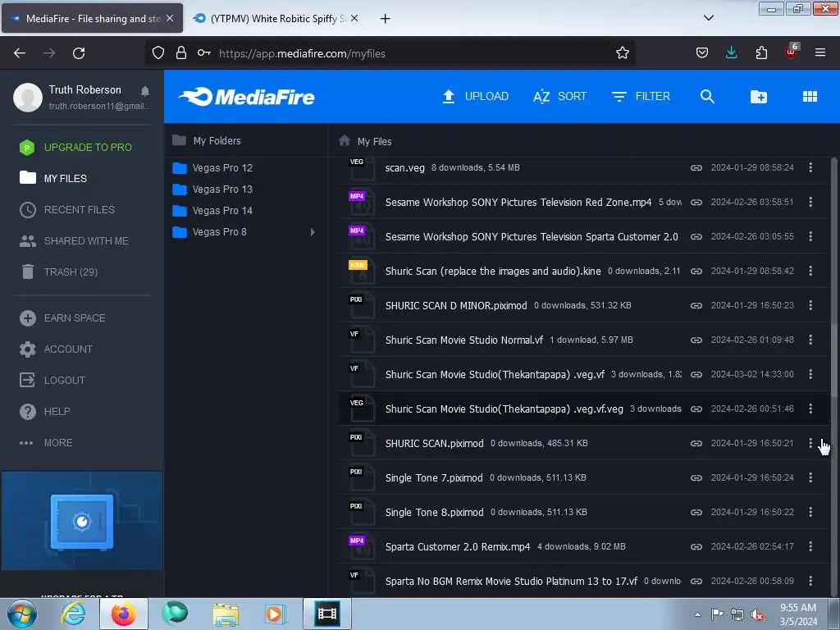Open Windows Explorer folder in taskbar
This screenshot has width=840, height=630.
[x=226, y=614]
